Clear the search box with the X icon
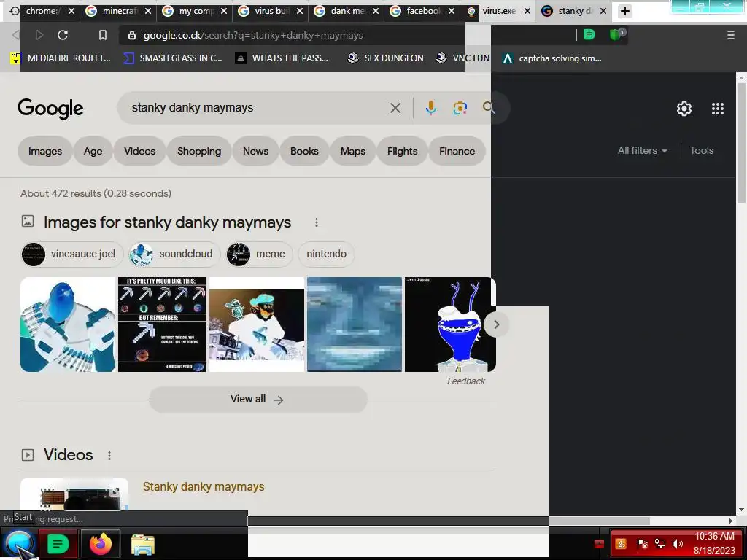The image size is (747, 560). (x=395, y=108)
